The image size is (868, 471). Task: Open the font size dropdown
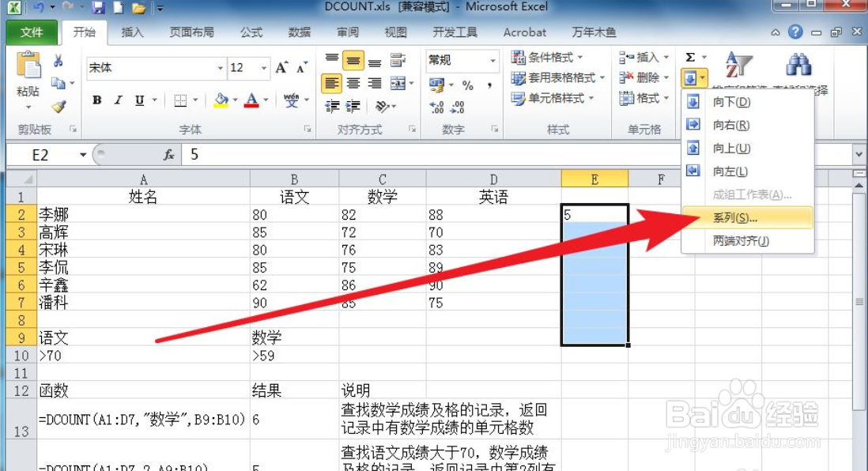tap(264, 68)
